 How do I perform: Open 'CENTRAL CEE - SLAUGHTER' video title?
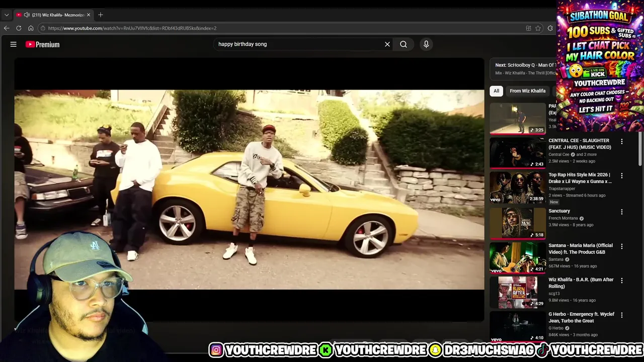[x=580, y=144]
